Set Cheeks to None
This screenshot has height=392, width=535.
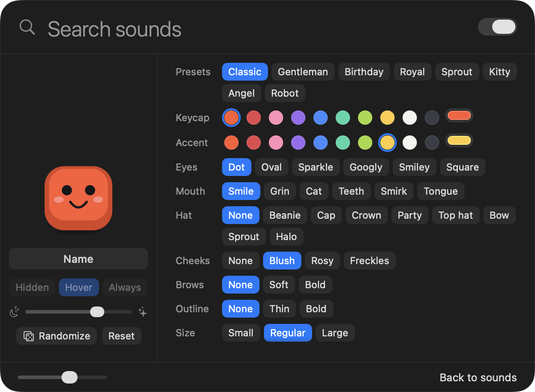(241, 261)
